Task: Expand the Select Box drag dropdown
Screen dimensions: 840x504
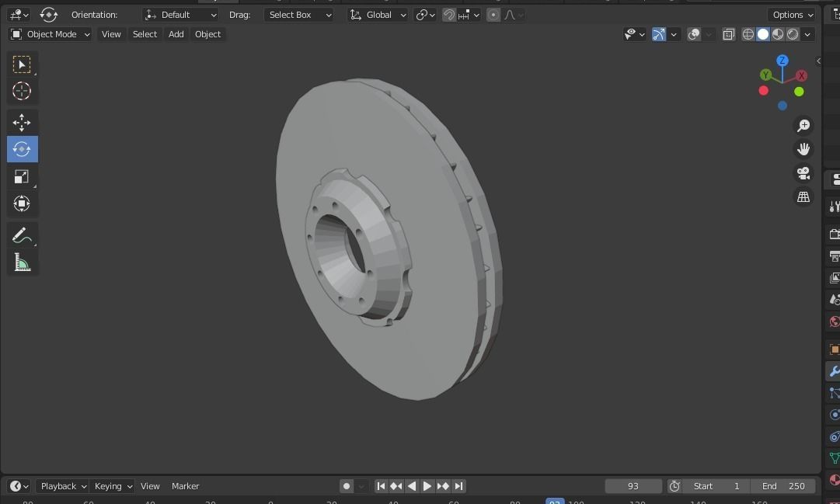Action: (299, 14)
